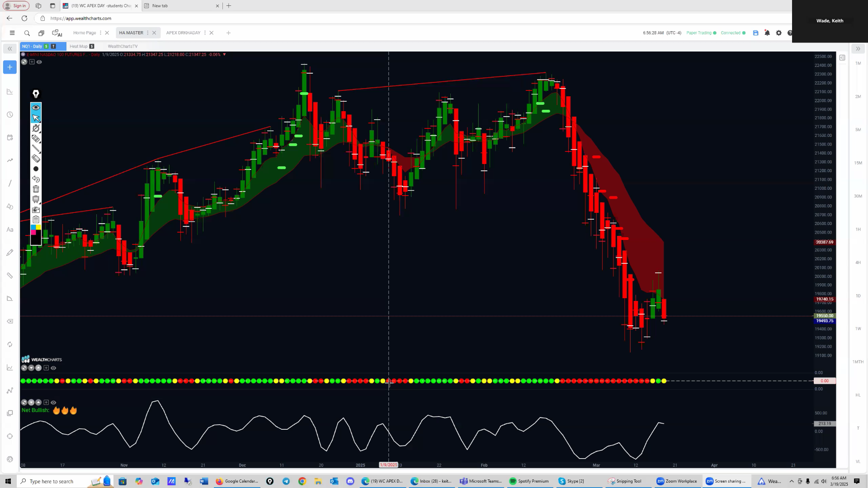Save the workspace with floppy icon

tap(755, 33)
